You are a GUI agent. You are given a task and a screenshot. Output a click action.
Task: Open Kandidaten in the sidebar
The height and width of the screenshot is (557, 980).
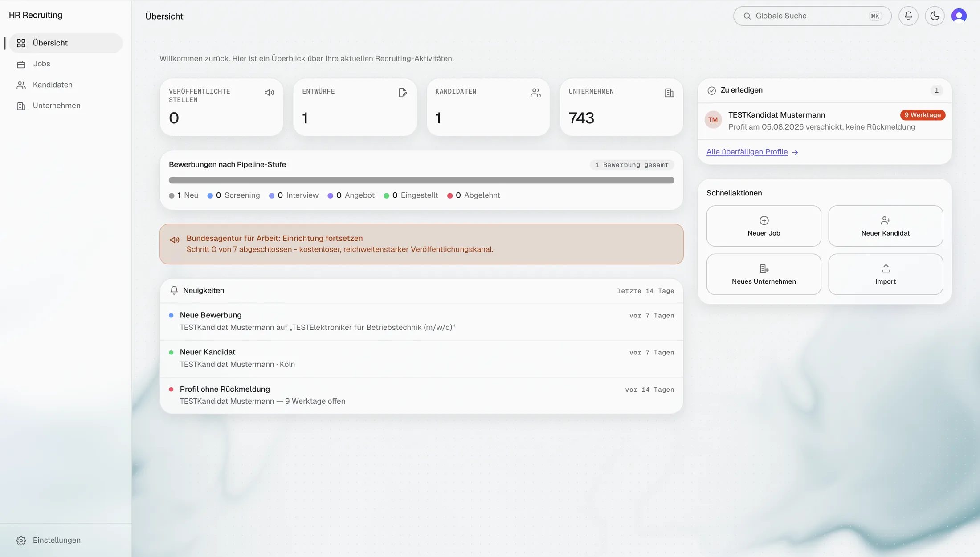point(65,85)
